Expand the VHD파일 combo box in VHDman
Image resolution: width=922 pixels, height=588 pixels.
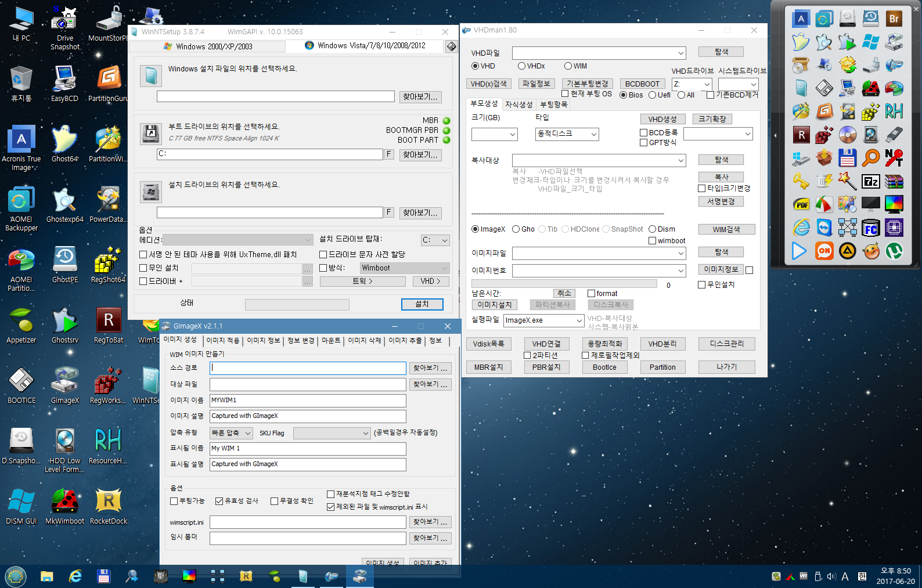(681, 53)
